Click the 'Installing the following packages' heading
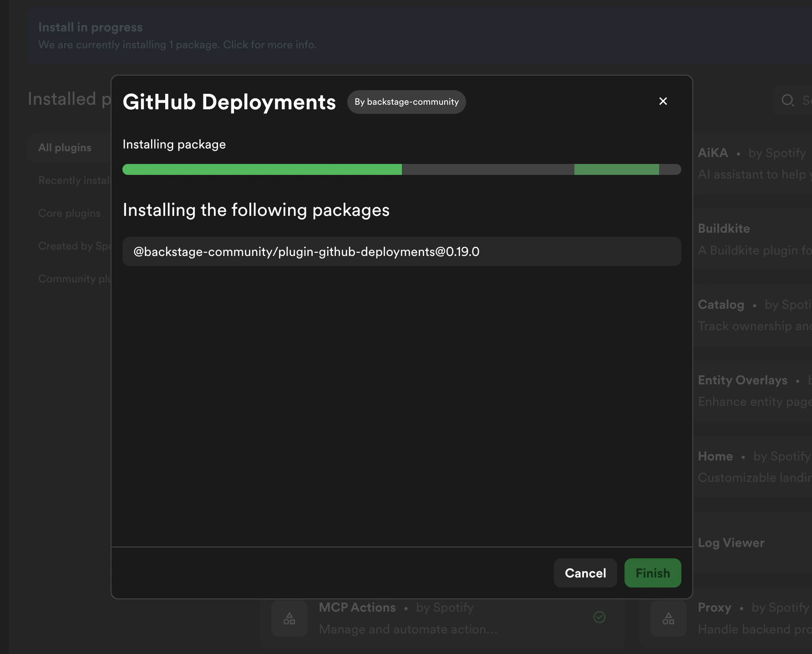812x654 pixels. tap(256, 210)
